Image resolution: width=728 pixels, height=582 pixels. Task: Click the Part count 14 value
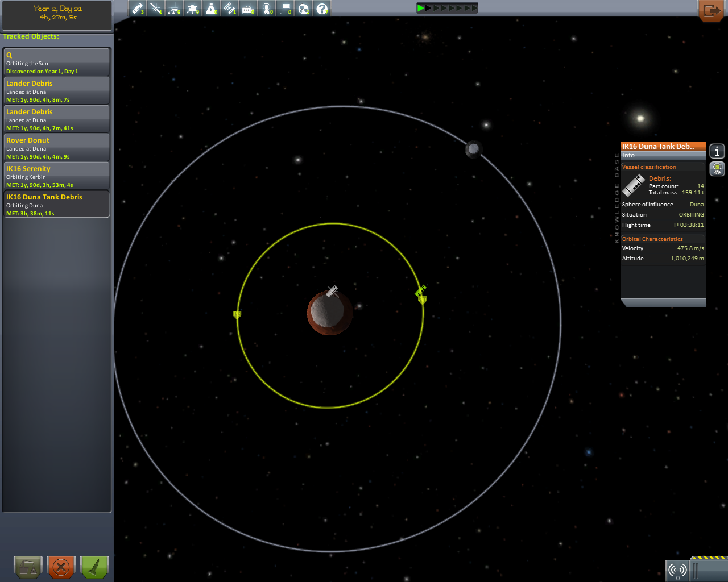[x=701, y=186]
